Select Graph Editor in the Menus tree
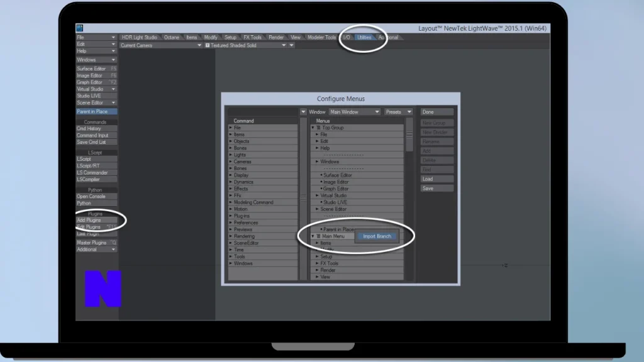This screenshot has width=644, height=362. pos(335,189)
